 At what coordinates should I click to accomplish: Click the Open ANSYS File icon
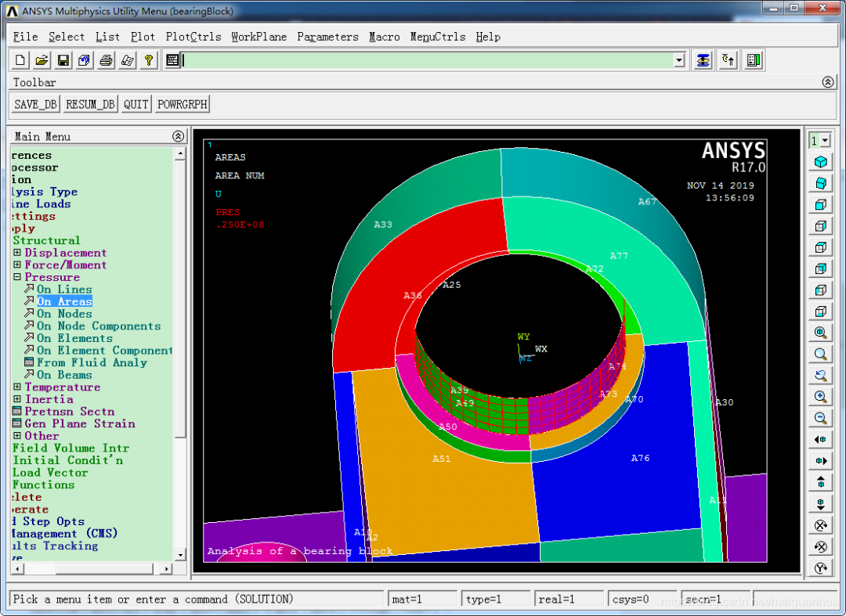click(x=42, y=60)
